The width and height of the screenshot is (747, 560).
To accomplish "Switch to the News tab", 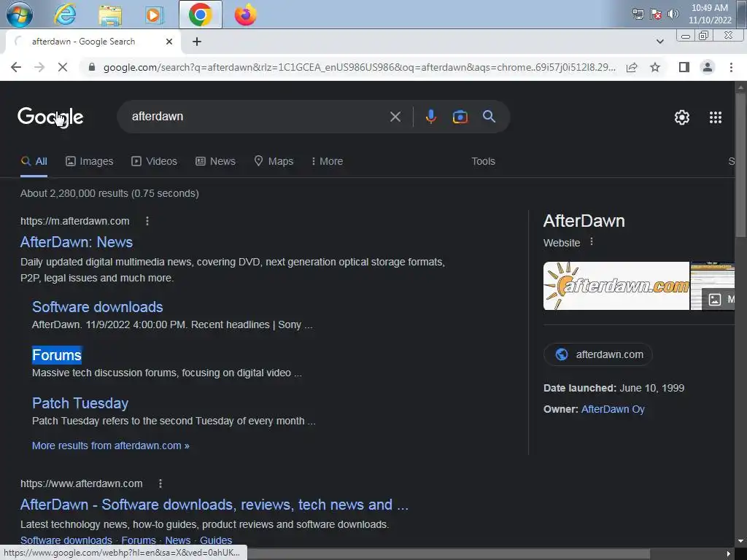I will pyautogui.click(x=215, y=161).
